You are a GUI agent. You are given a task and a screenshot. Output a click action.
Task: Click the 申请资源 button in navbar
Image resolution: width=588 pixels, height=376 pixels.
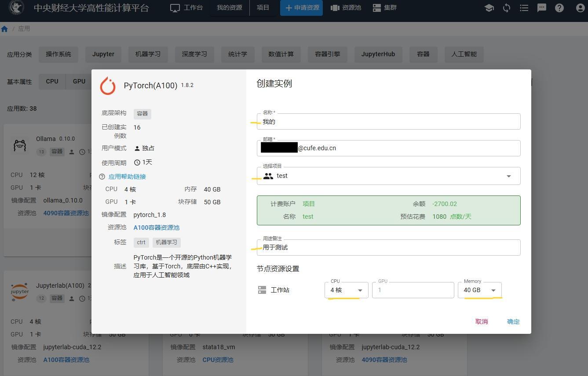coord(301,8)
